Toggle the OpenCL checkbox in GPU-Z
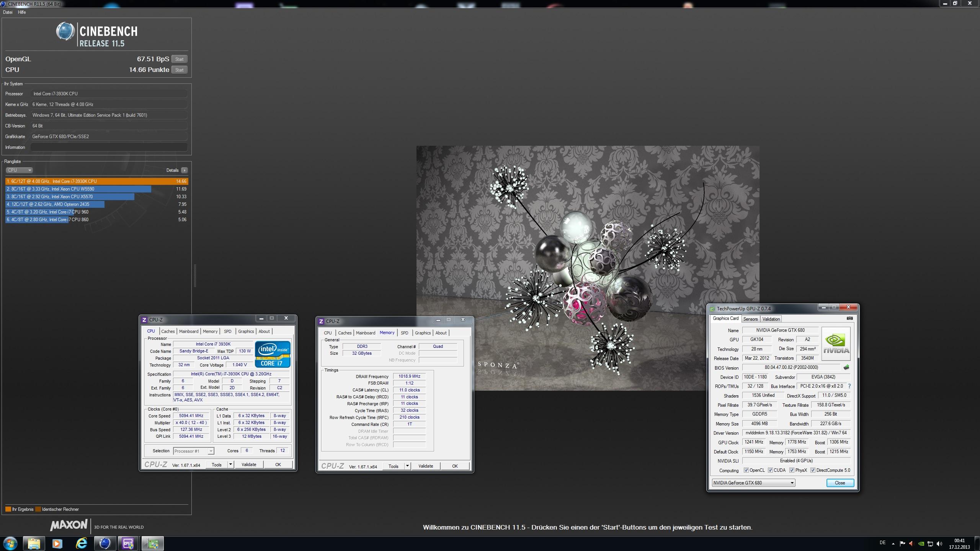The width and height of the screenshot is (980, 551). pyautogui.click(x=746, y=470)
